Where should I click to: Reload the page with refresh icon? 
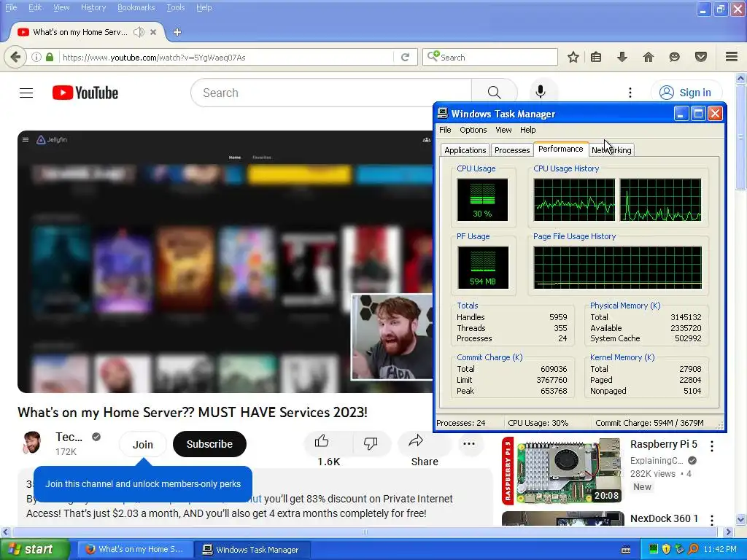coord(405,57)
